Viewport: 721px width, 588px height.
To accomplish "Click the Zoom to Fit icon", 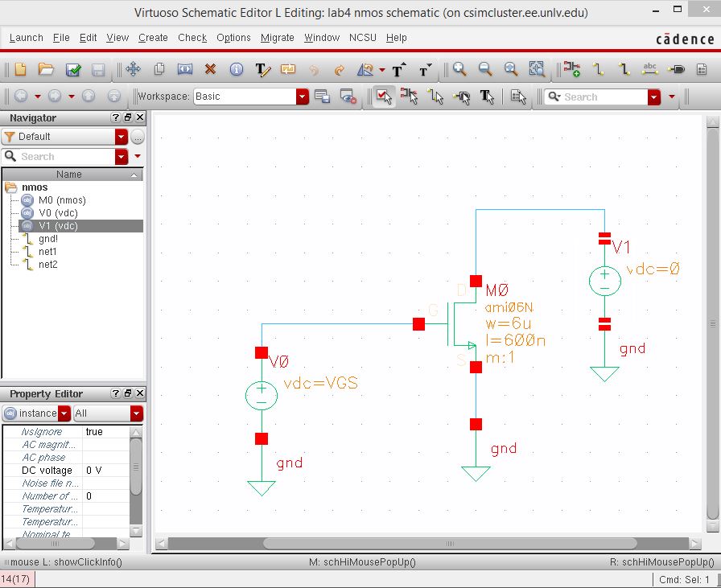I will point(511,70).
